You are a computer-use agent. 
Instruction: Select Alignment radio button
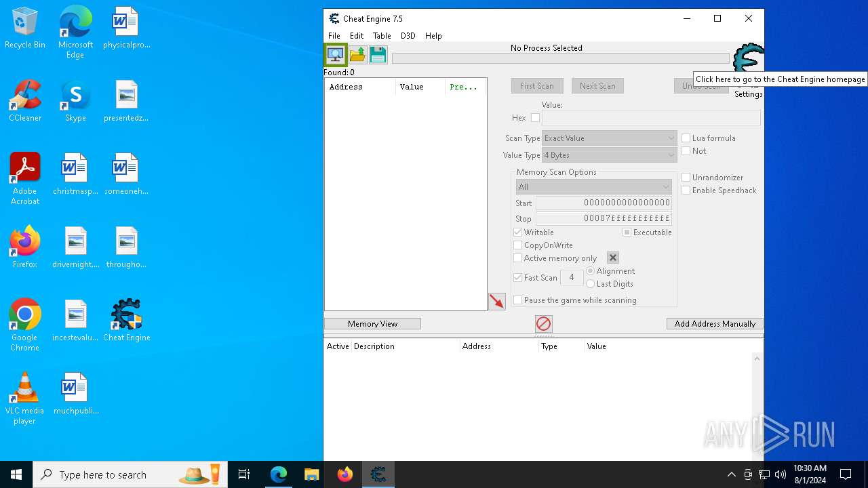[x=591, y=271]
